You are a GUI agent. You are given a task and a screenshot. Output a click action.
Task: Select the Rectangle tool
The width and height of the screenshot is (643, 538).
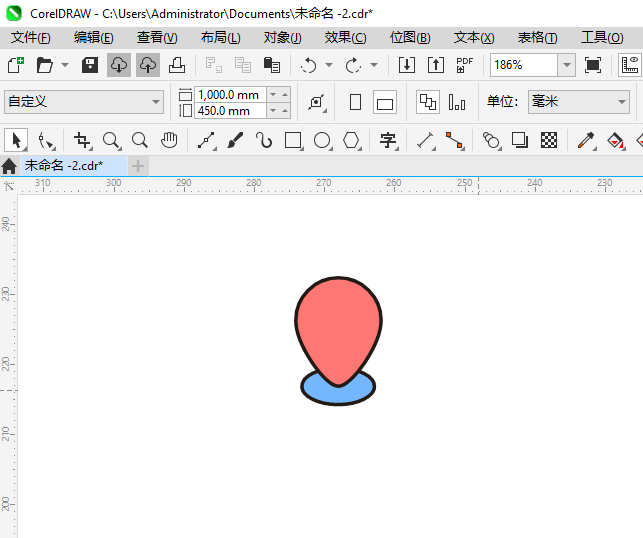click(293, 140)
